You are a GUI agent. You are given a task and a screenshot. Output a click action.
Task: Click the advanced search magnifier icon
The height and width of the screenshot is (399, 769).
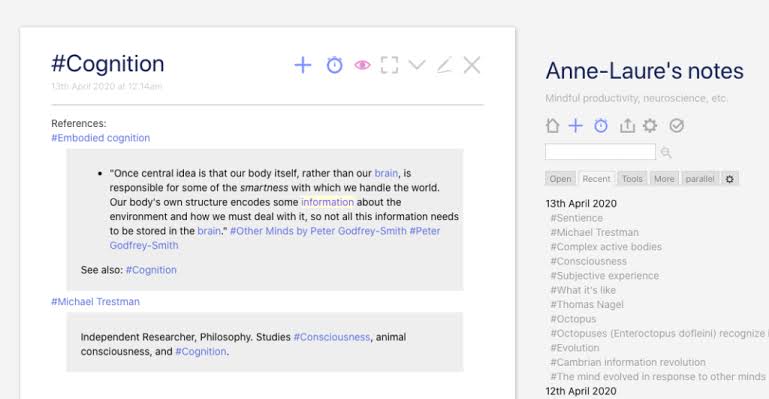click(x=666, y=152)
